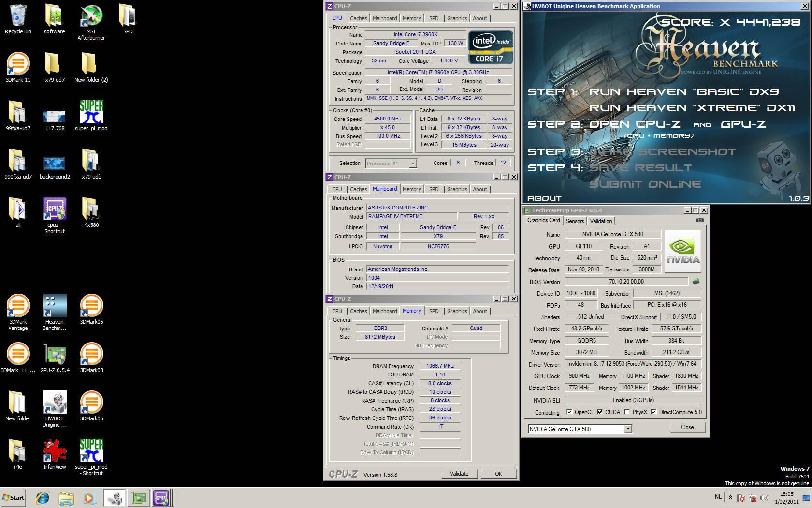Screen dimensions: 812x508
Task: Launch 3DMark06 shortcut
Action: pos(91,310)
